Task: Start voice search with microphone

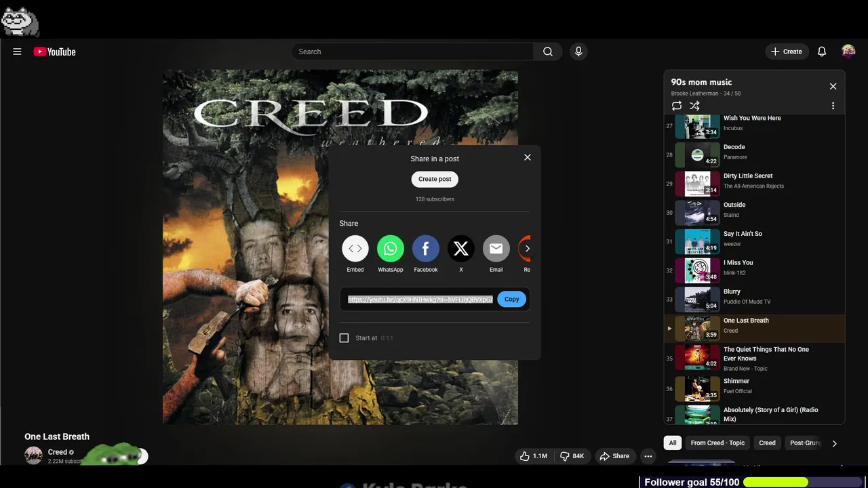Action: [x=578, y=52]
